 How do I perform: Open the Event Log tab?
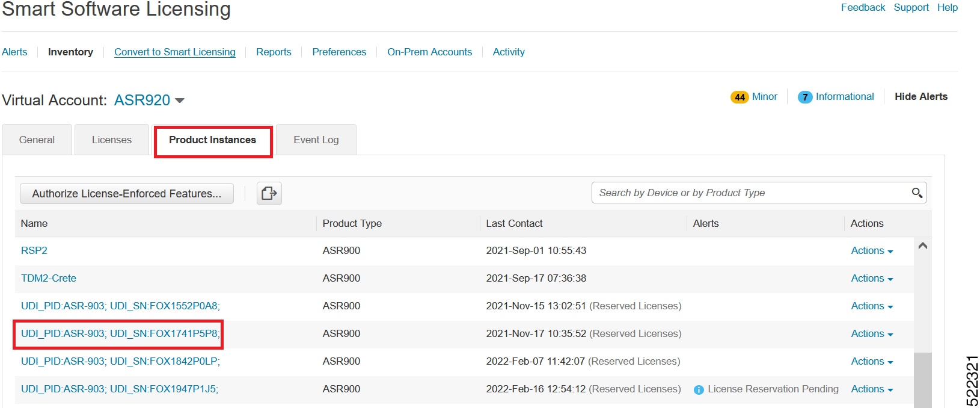coord(316,140)
